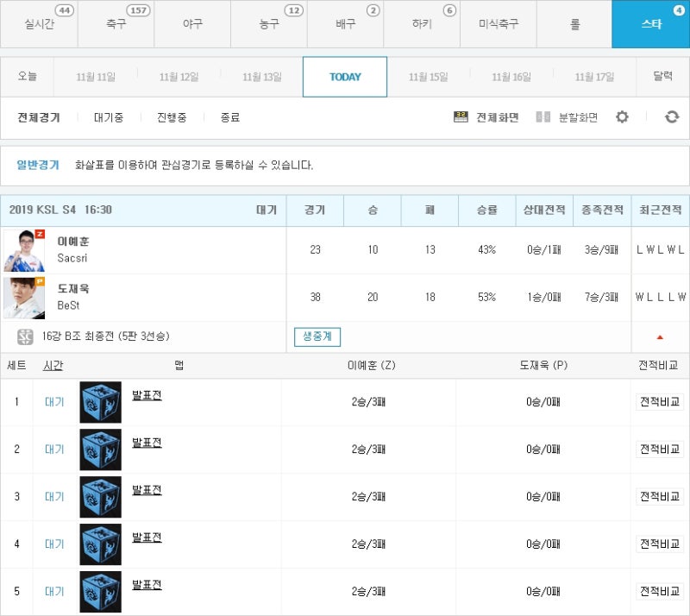
Task: Sort sets by 시간 column header
Action: point(53,366)
